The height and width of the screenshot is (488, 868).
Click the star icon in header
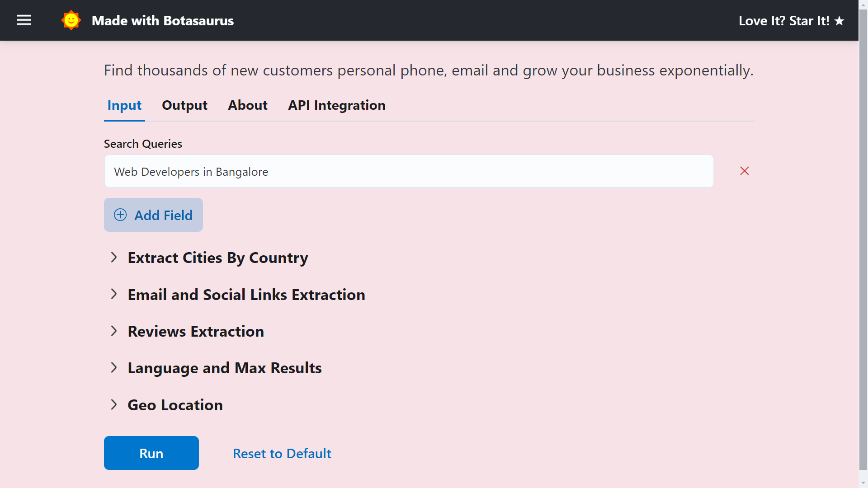pos(840,21)
